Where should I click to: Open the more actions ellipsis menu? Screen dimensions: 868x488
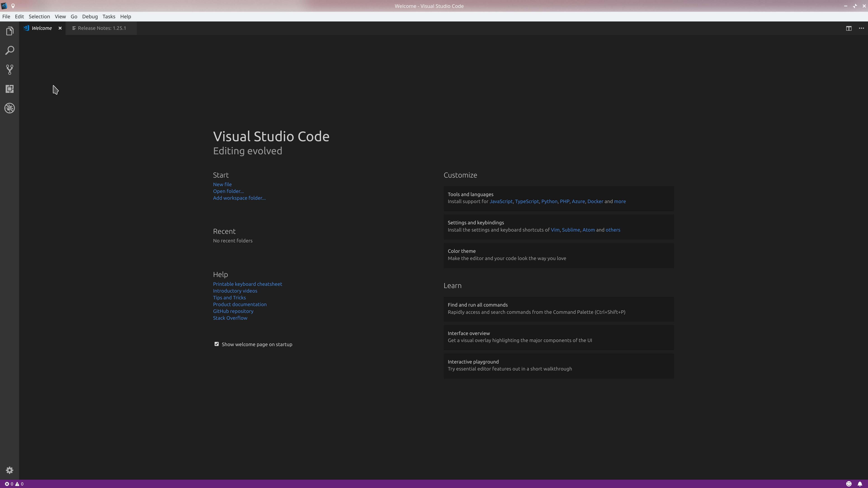point(861,28)
